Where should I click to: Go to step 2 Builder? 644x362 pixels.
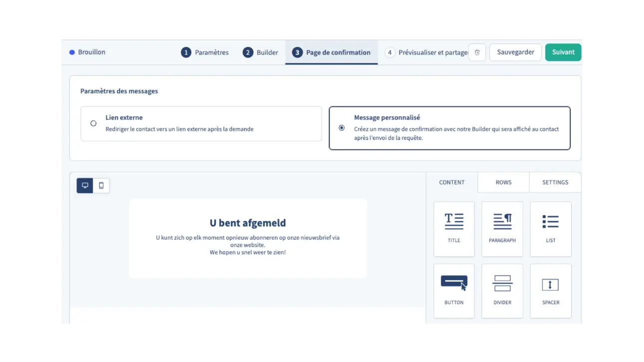(x=261, y=52)
